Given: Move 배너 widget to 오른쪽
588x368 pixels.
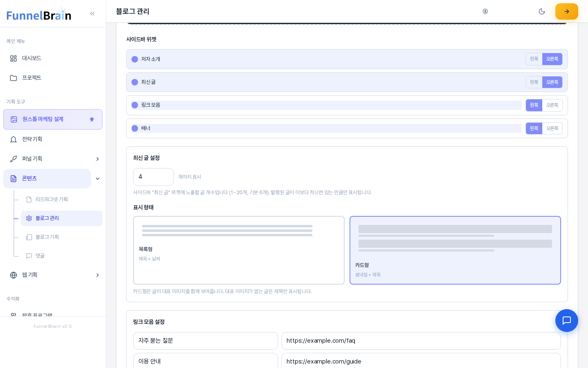Looking at the screenshot, I should tap(552, 128).
